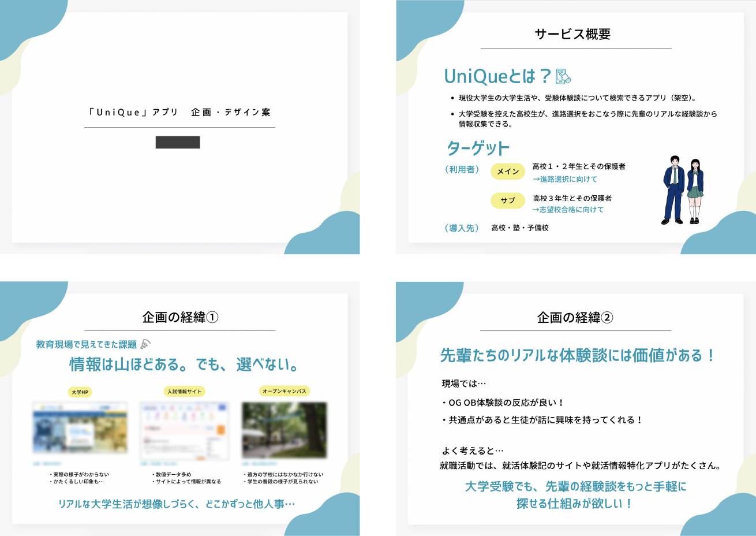Click the bullet サイトによって情報が異なる
Image resolution: width=756 pixels, height=536 pixels.
(186, 481)
